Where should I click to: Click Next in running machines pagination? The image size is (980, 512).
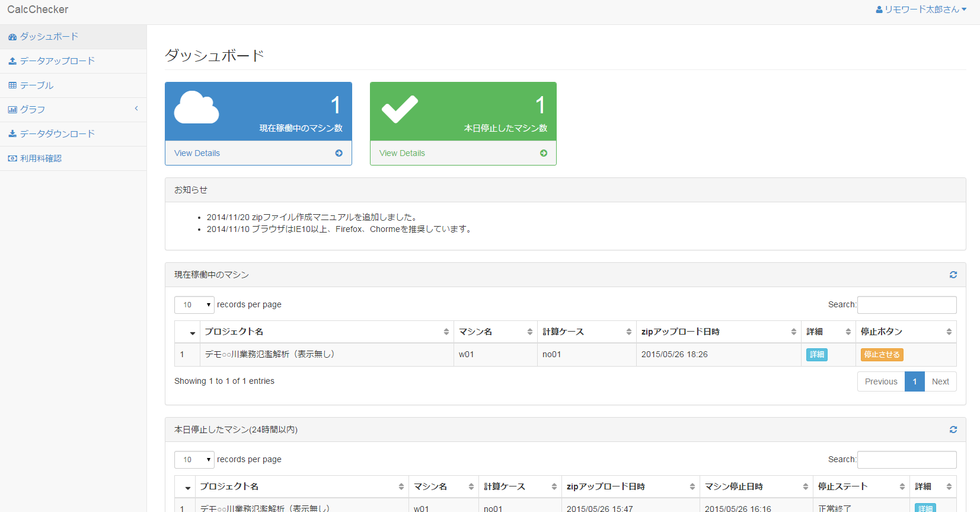(940, 381)
